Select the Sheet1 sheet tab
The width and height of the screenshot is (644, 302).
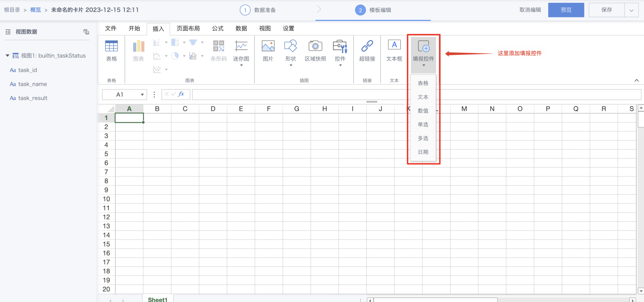[x=157, y=299]
